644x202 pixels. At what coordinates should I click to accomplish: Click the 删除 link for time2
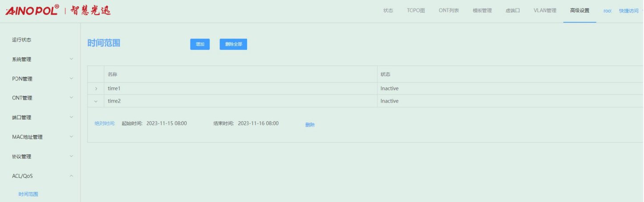(x=310, y=125)
